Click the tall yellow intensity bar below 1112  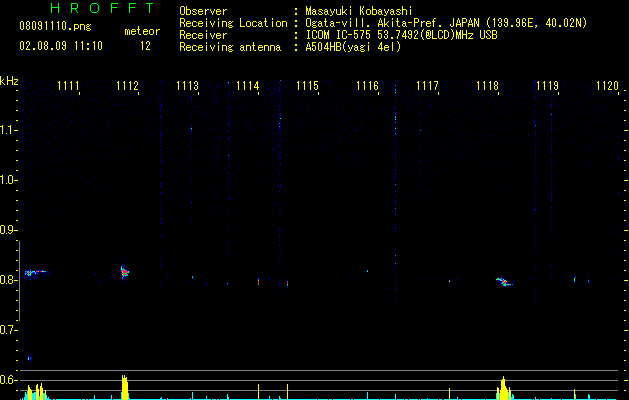click(x=125, y=387)
